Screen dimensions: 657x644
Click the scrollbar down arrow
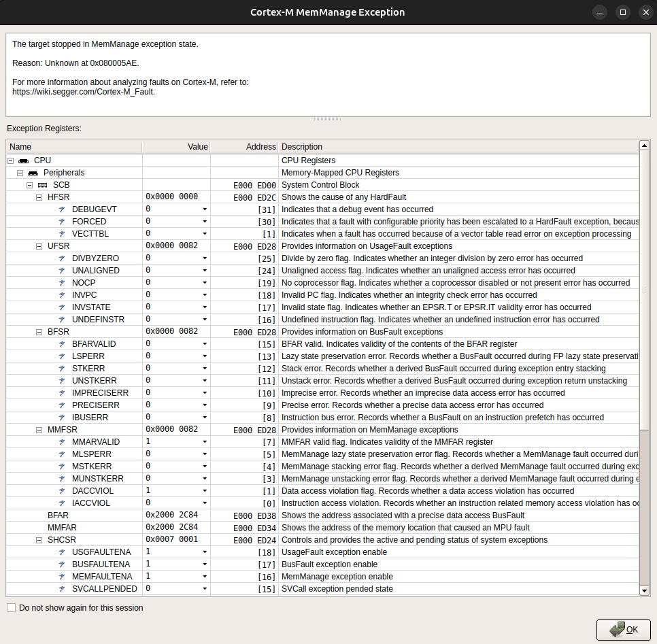[x=645, y=591]
